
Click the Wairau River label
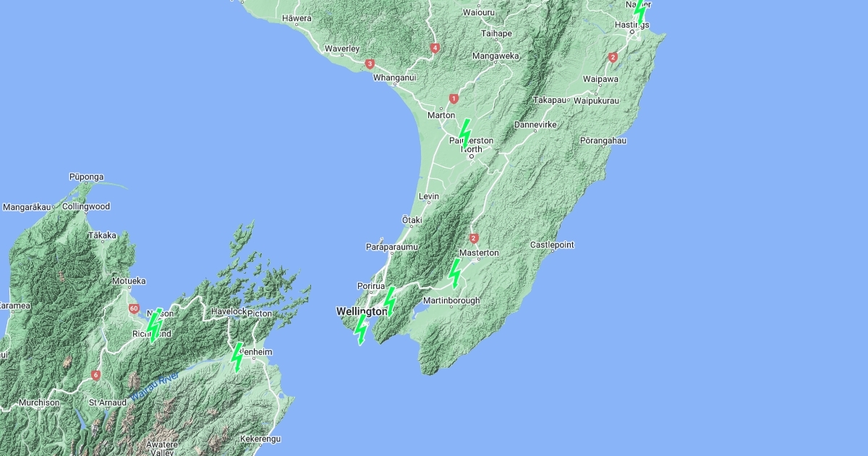156,387
